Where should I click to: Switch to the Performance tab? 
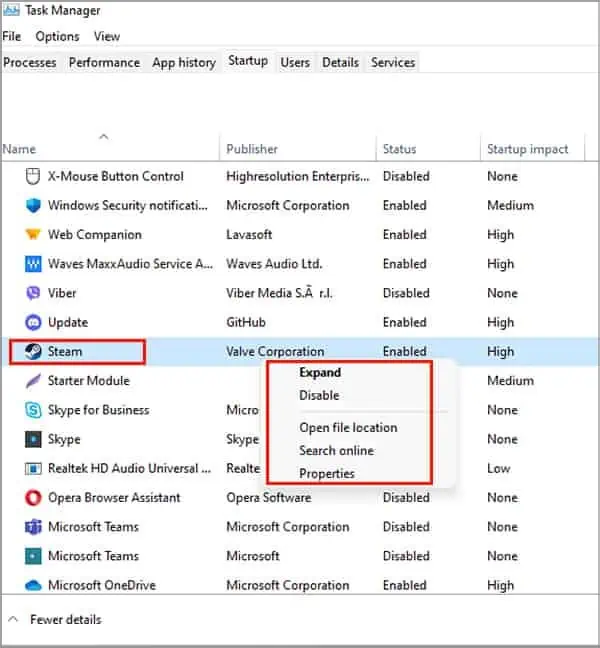click(104, 62)
